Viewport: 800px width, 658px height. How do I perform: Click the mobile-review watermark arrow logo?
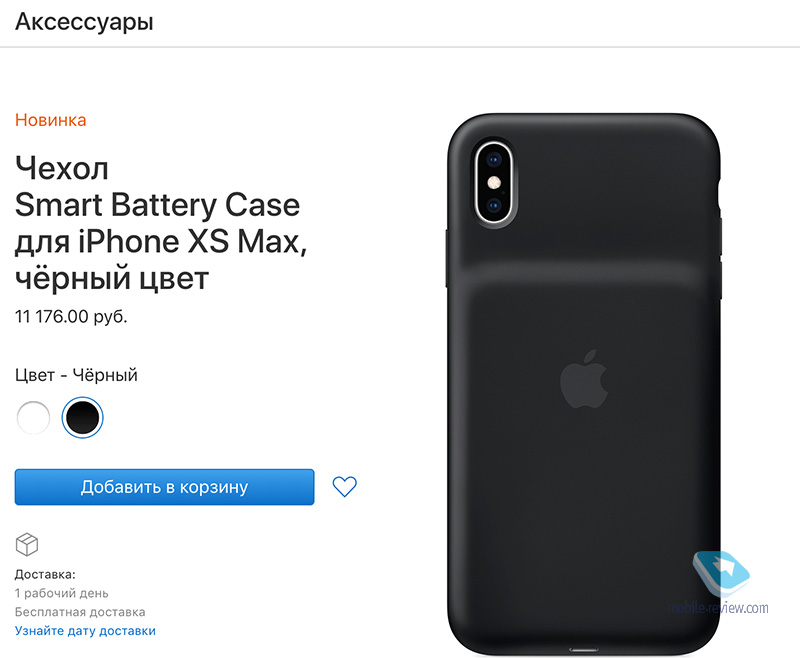(721, 573)
